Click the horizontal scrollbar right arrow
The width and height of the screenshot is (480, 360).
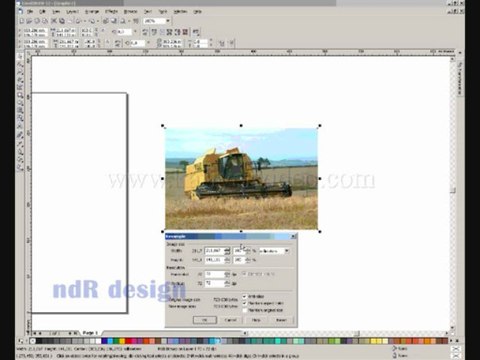(x=447, y=333)
